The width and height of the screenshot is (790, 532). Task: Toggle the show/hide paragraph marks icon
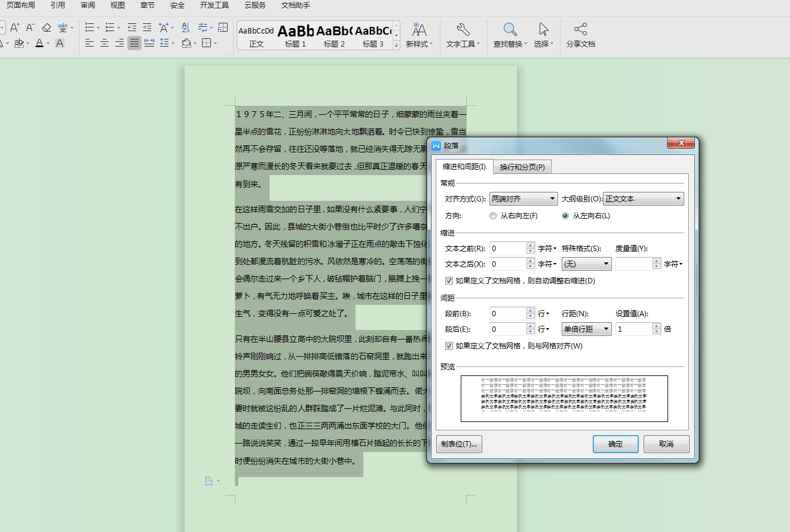click(x=203, y=27)
